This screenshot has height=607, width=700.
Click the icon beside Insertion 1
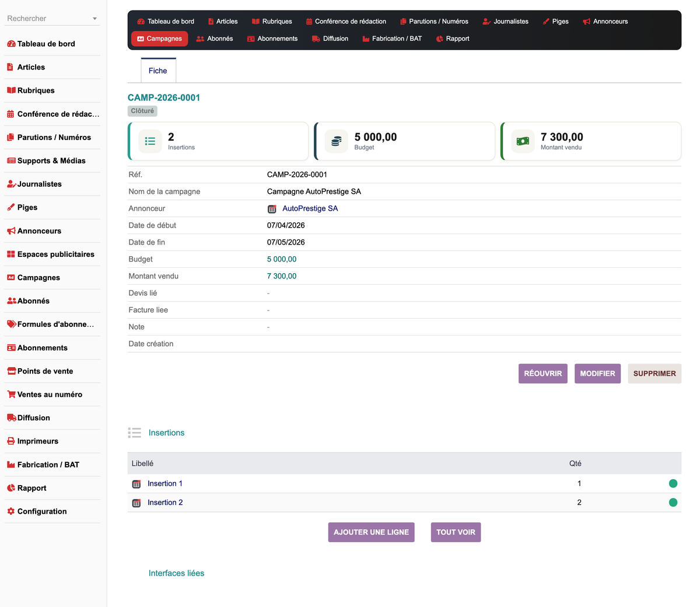click(136, 484)
